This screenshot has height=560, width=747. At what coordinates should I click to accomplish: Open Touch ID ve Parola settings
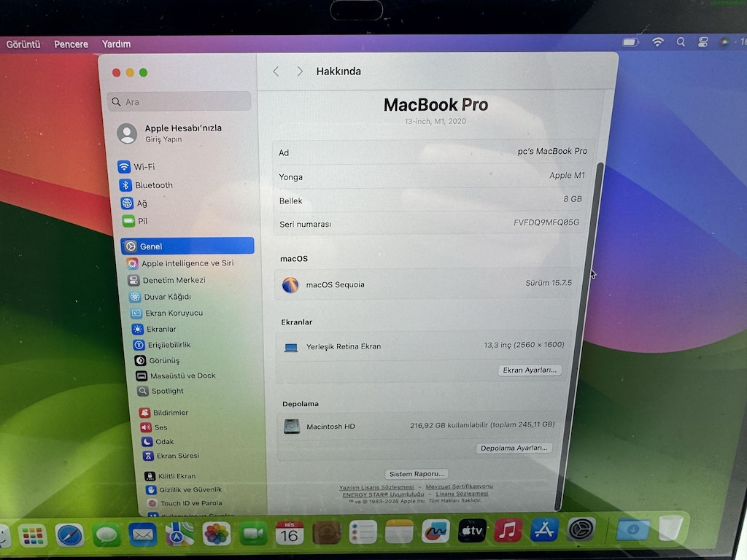coord(185,503)
